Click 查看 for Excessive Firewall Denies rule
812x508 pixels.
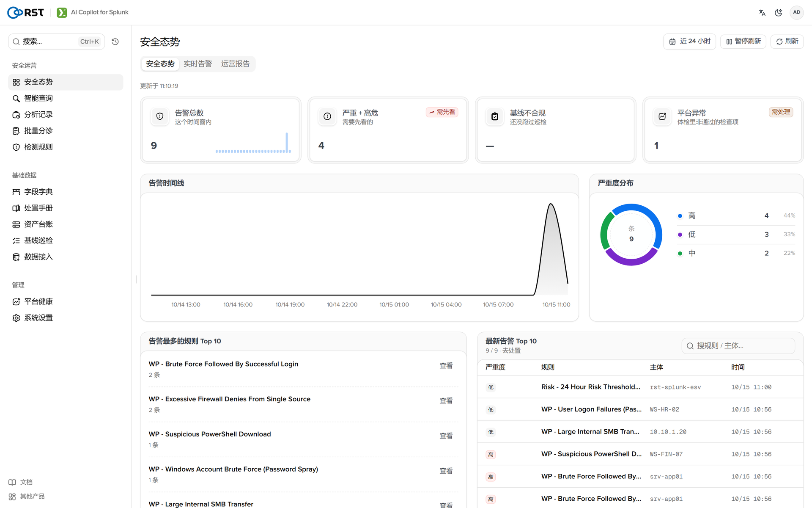tap(446, 401)
